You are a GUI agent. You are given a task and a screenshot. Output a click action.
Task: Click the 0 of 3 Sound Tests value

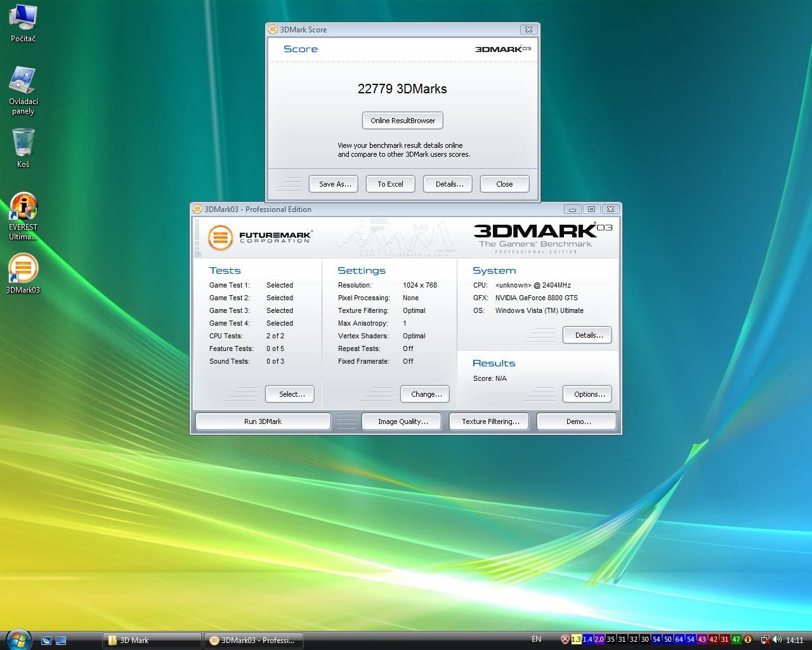pos(275,361)
